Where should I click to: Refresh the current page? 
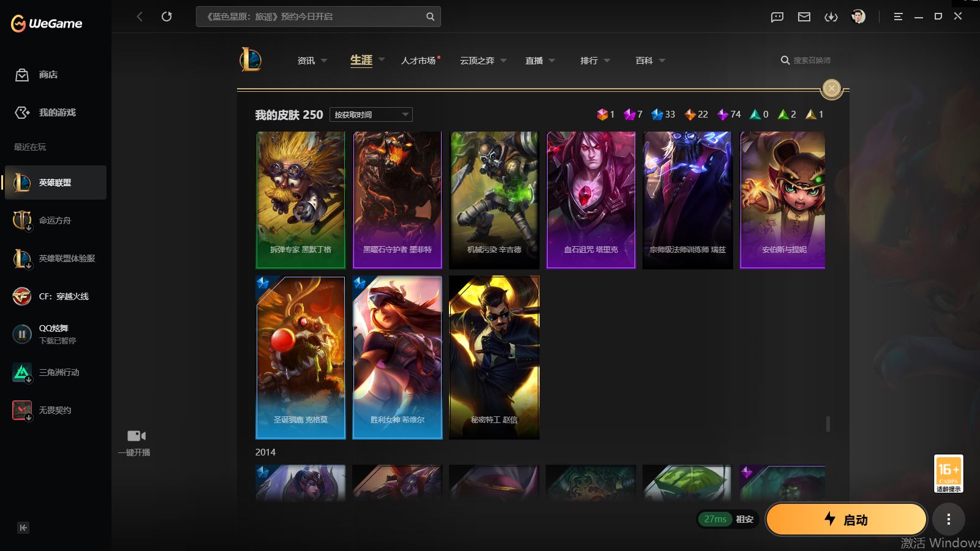coord(167,17)
